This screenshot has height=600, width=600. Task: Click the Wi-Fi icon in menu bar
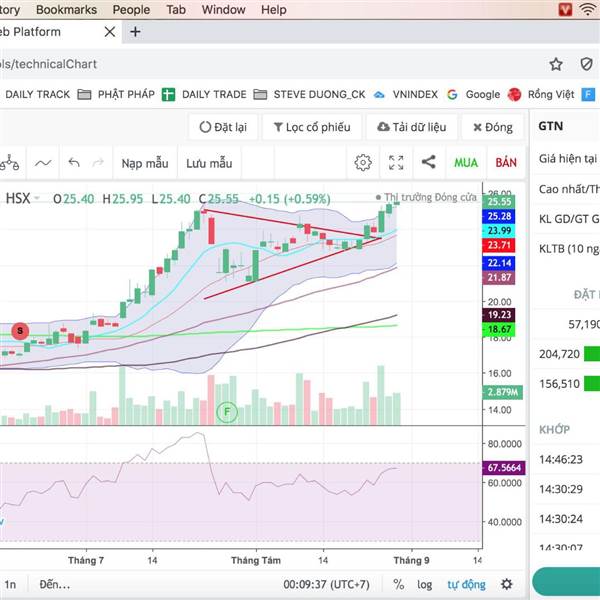587,8
